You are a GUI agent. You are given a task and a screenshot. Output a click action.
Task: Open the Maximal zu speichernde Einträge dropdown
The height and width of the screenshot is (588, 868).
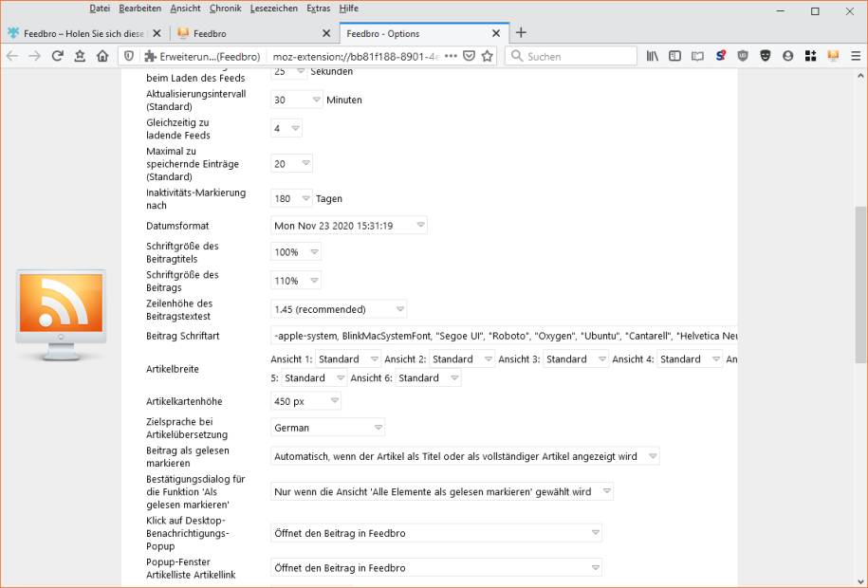tap(291, 163)
